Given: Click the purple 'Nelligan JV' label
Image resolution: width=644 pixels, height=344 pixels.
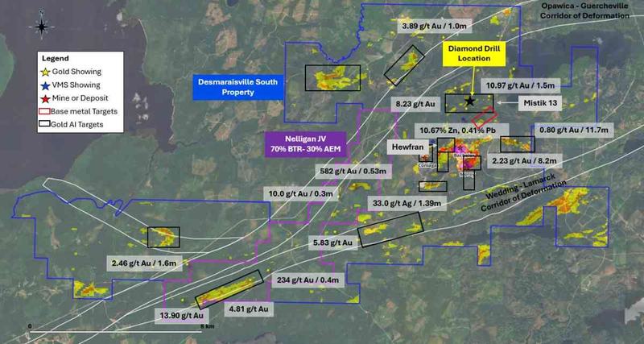Looking at the screenshot, I should pyautogui.click(x=306, y=144).
